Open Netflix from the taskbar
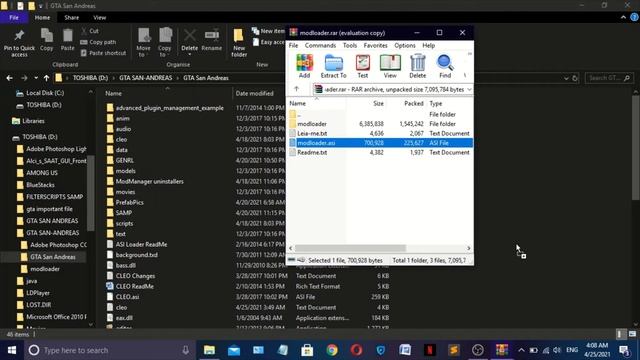640x360 pixels. point(429,350)
